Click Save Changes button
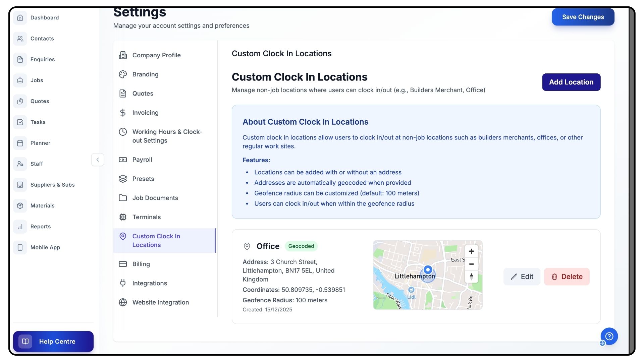The width and height of the screenshot is (644, 362). pyautogui.click(x=583, y=17)
